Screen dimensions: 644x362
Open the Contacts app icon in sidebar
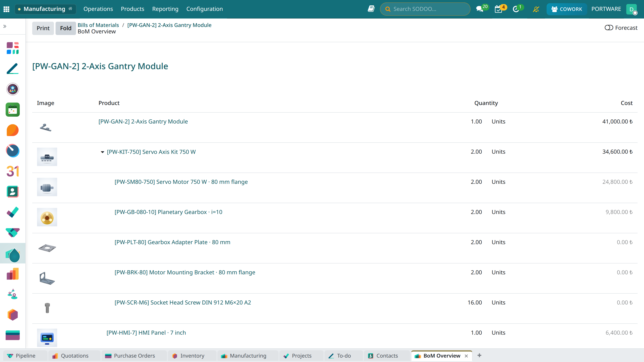[x=12, y=192]
